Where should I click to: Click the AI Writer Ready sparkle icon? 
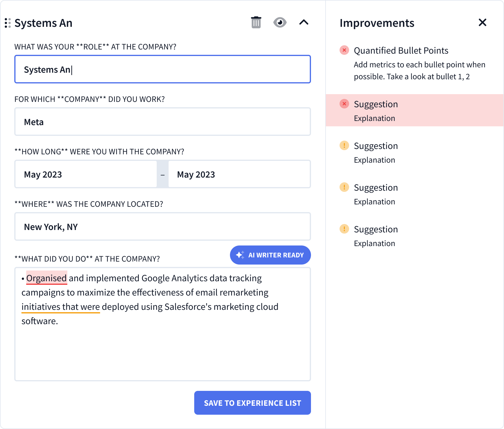[240, 255]
